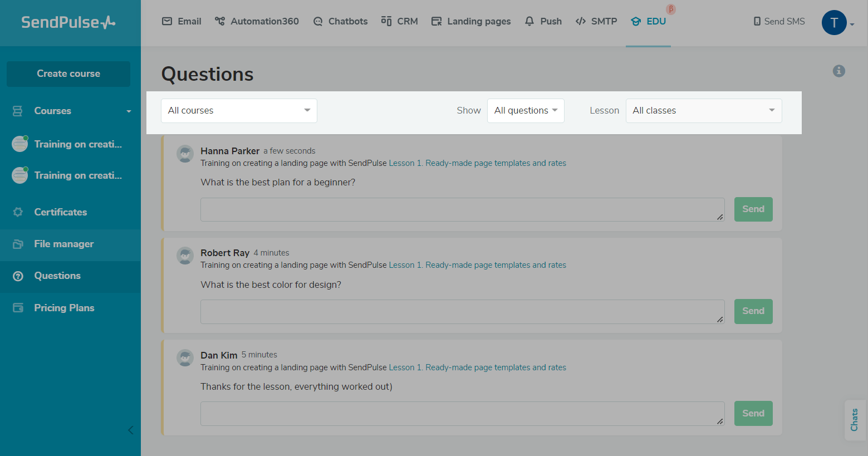This screenshot has width=868, height=456.
Task: Go to the Automation360 tab
Action: pyautogui.click(x=257, y=21)
